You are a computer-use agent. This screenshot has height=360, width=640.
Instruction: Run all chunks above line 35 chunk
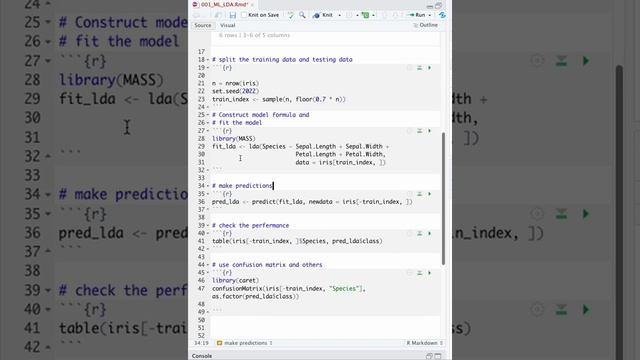(x=419, y=194)
